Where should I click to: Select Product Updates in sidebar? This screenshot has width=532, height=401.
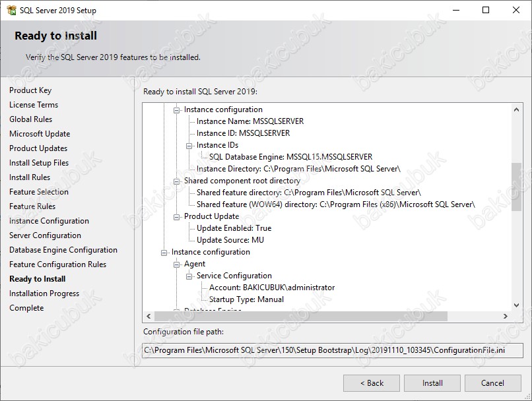(38, 148)
